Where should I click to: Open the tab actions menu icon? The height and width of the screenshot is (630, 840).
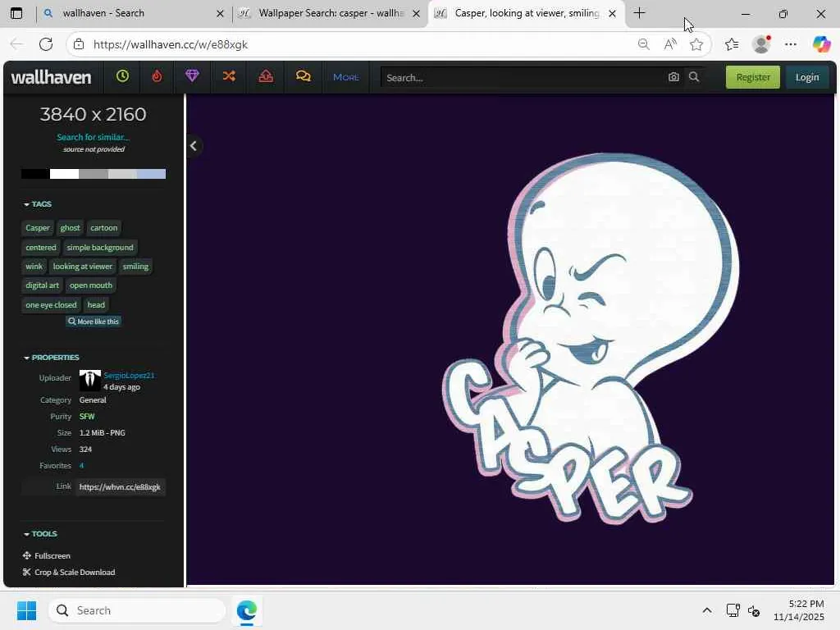(x=16, y=13)
